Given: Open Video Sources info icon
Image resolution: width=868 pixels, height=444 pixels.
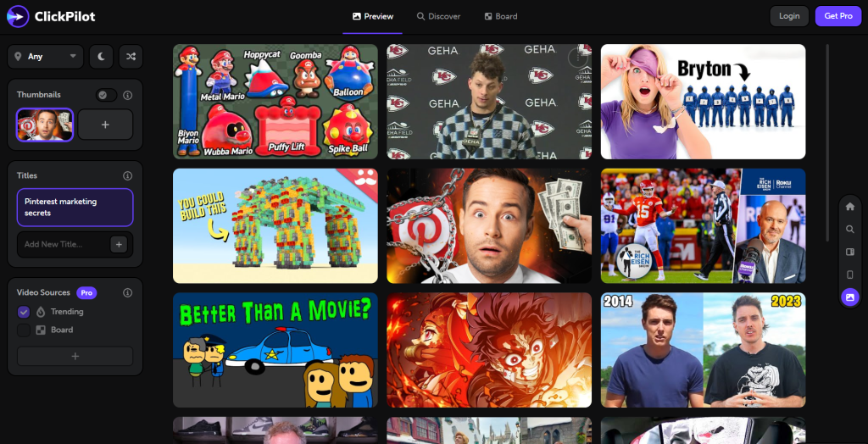Looking at the screenshot, I should click(x=128, y=292).
